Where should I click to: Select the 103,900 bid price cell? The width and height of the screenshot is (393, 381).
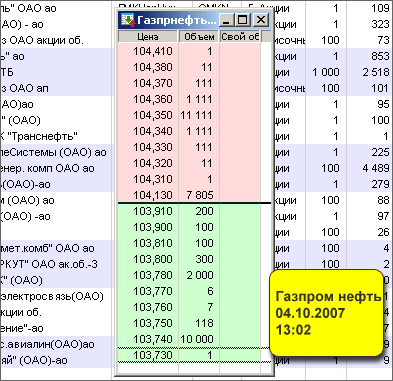click(148, 227)
